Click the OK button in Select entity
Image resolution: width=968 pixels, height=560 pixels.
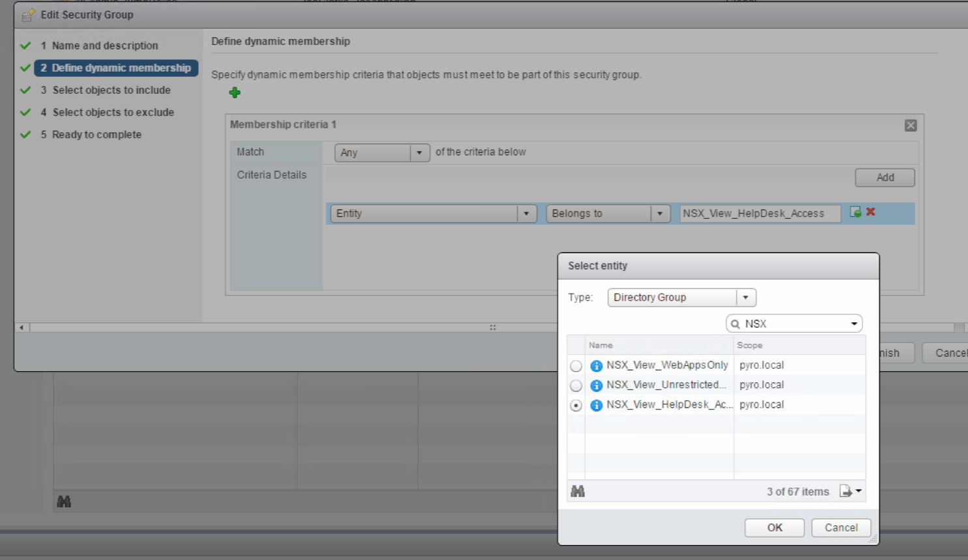pyautogui.click(x=774, y=527)
